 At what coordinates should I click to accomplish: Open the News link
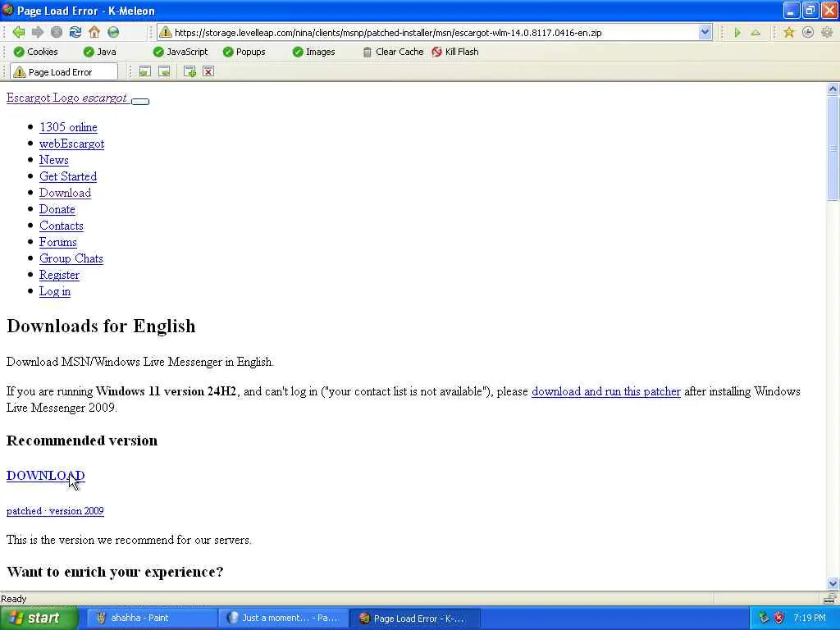pos(54,160)
